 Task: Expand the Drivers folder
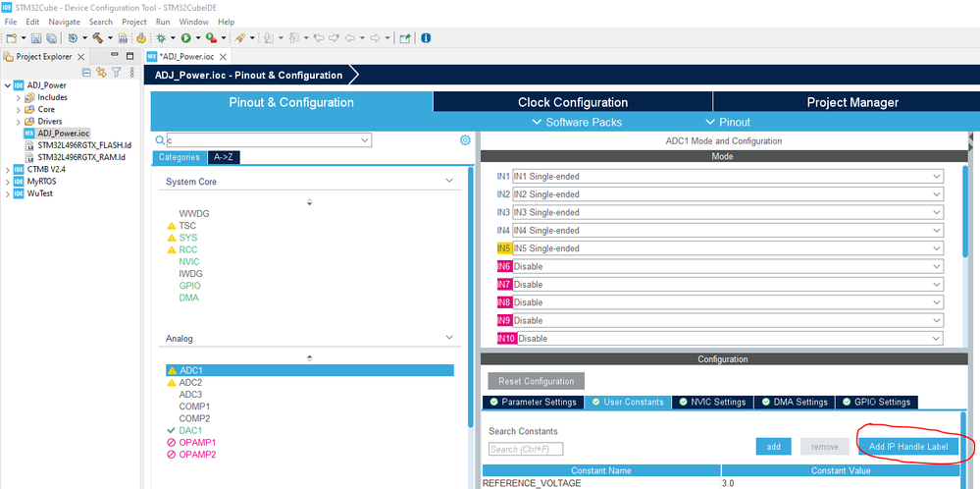(18, 122)
